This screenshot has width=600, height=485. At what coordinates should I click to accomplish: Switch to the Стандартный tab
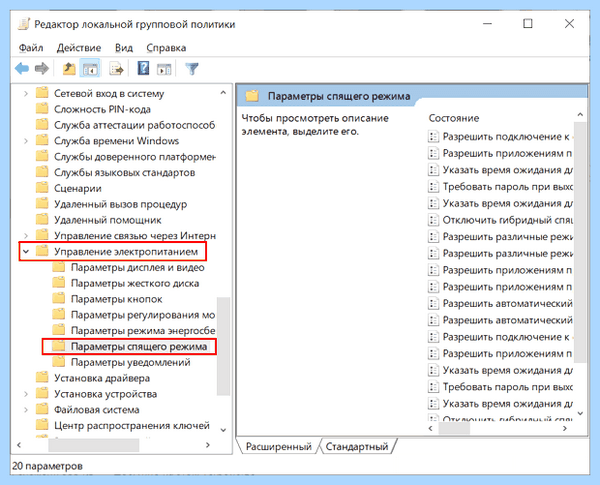[357, 446]
